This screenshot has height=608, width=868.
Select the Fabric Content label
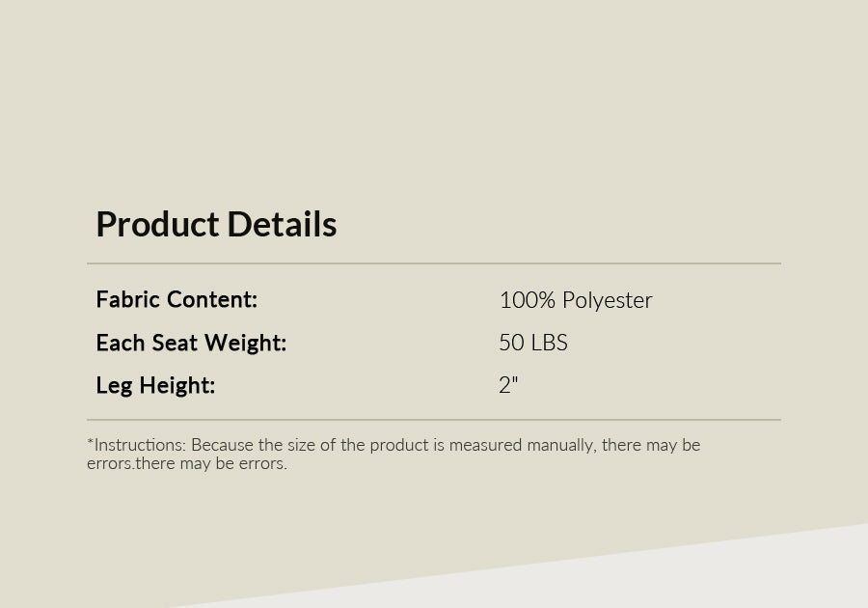(176, 300)
